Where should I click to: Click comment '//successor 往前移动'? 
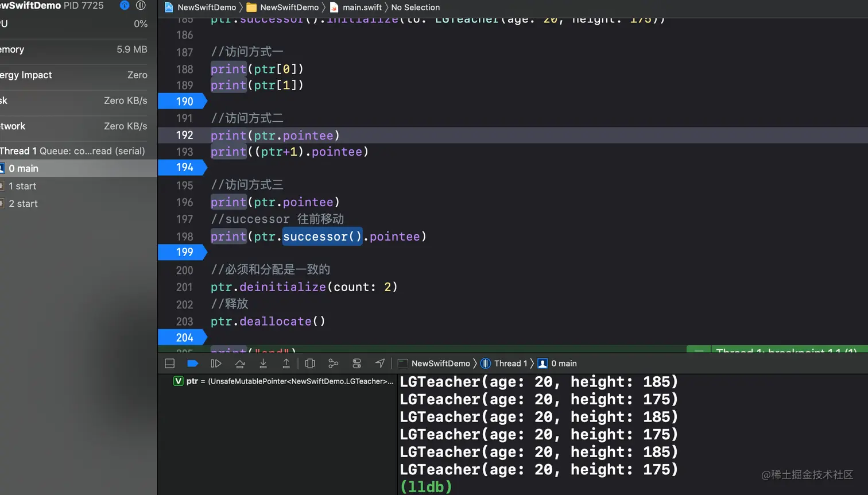277,219
